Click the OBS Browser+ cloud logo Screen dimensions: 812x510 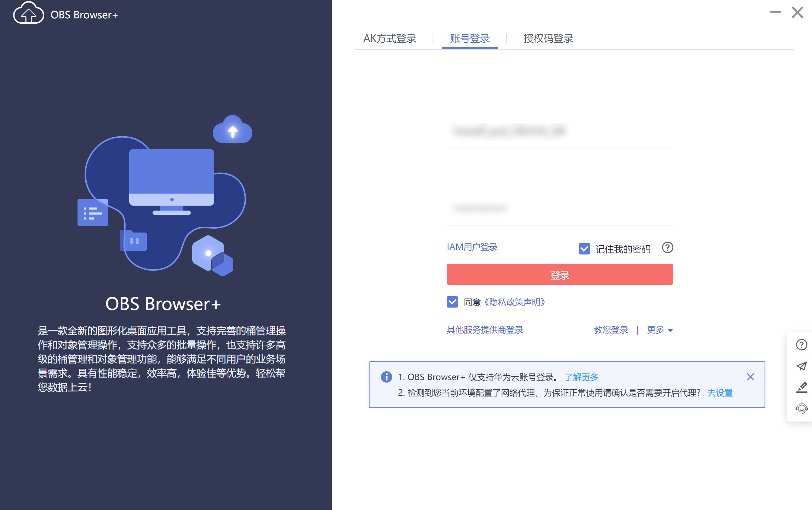tap(28, 13)
